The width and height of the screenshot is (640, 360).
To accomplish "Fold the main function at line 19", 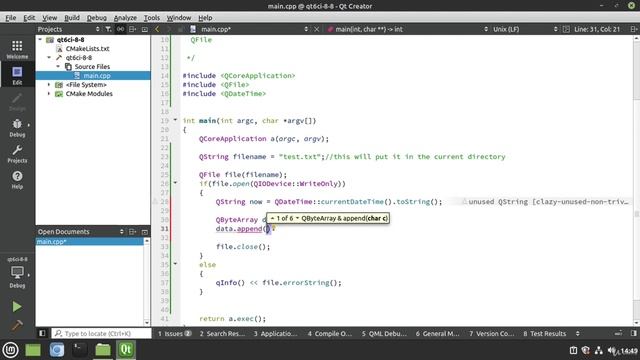I will tap(175, 120).
